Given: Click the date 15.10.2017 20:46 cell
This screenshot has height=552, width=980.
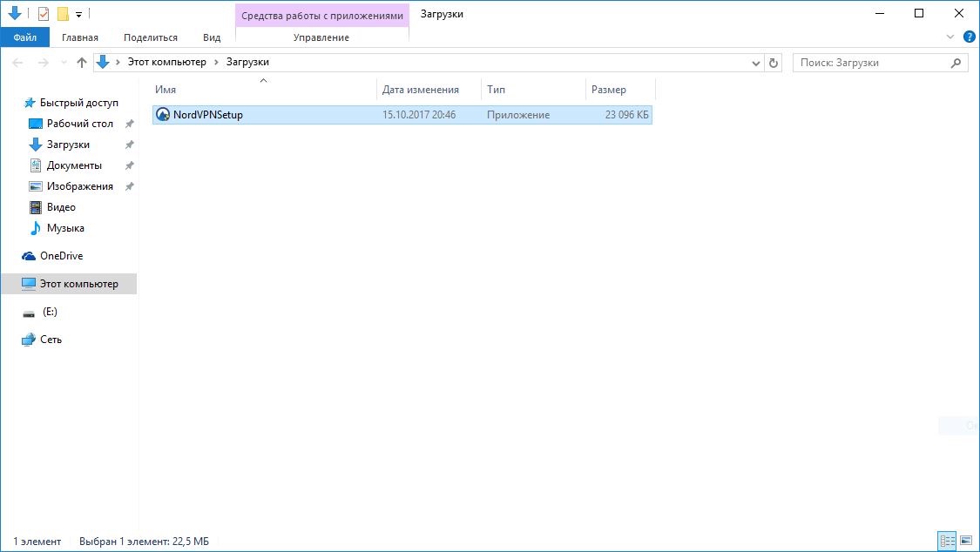Looking at the screenshot, I should [x=419, y=115].
